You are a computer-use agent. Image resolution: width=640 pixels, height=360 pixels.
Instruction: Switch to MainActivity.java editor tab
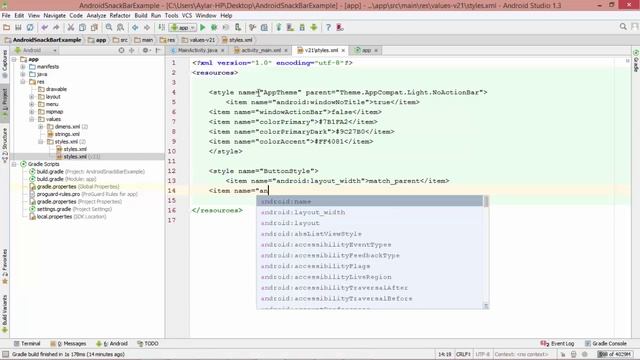coord(198,50)
